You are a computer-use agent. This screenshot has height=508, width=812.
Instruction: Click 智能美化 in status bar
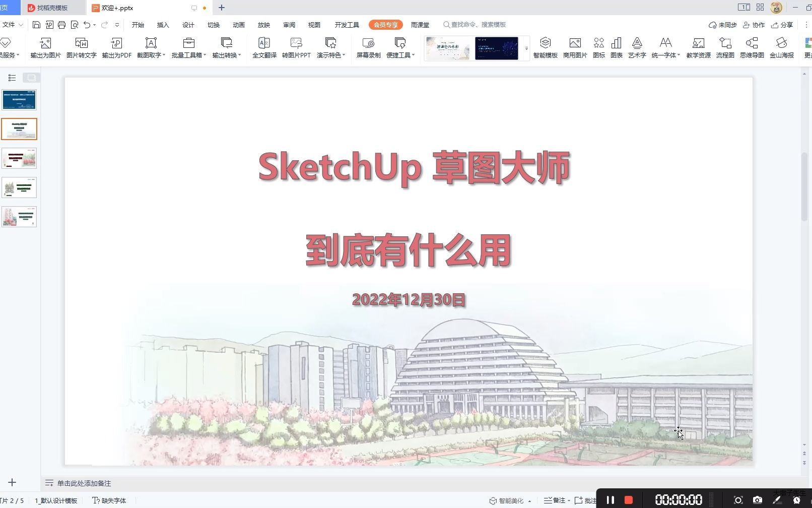pos(507,500)
